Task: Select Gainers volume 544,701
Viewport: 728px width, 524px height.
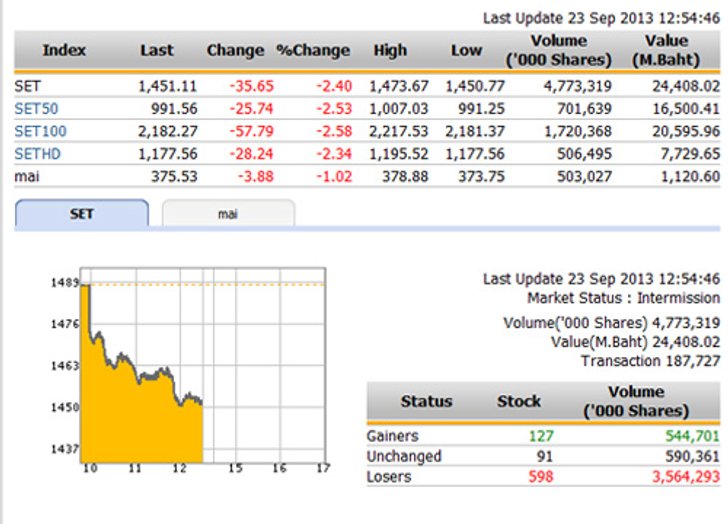Action: click(x=692, y=436)
